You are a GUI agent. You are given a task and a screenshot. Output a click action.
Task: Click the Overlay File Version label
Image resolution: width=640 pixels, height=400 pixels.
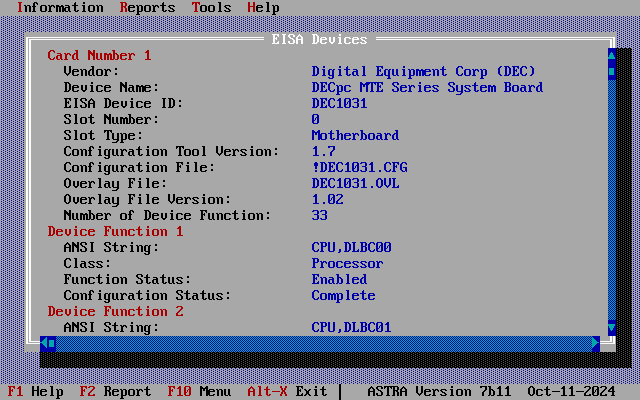click(147, 199)
